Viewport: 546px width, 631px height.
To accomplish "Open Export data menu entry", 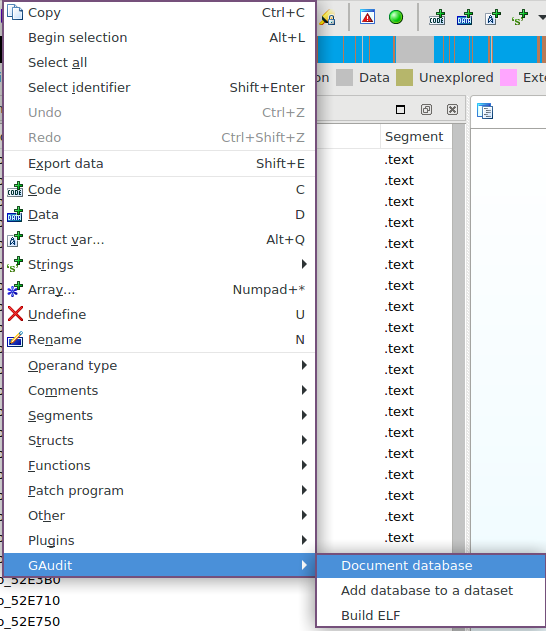I will coord(159,164).
